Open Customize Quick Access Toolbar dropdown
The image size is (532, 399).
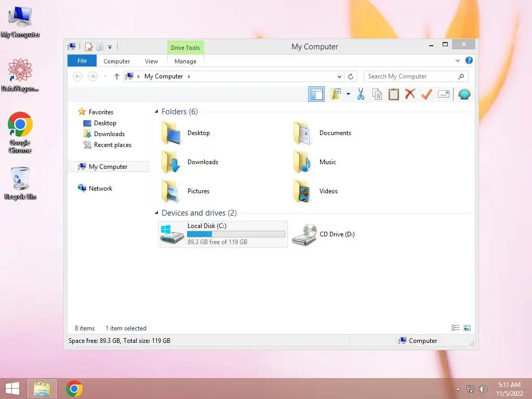coord(110,47)
